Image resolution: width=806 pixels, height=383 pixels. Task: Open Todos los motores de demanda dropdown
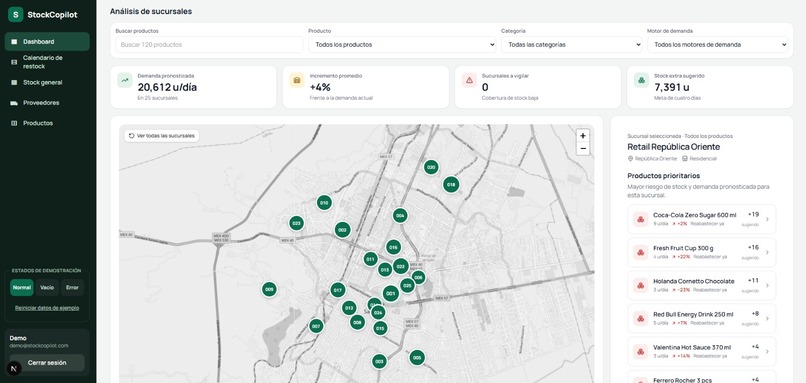point(718,45)
